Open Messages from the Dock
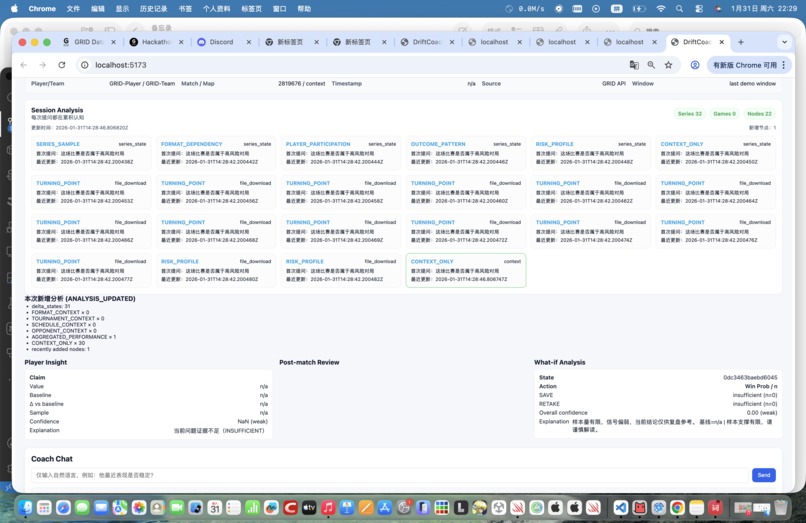The width and height of the screenshot is (806, 523). (x=82, y=508)
